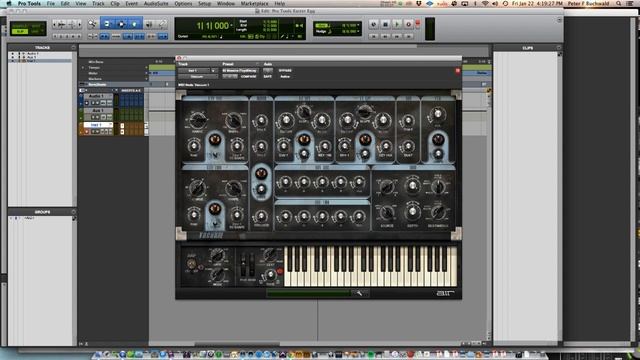Image resolution: width=640 pixels, height=360 pixels.
Task: Click the Native format button
Action: 285,76
